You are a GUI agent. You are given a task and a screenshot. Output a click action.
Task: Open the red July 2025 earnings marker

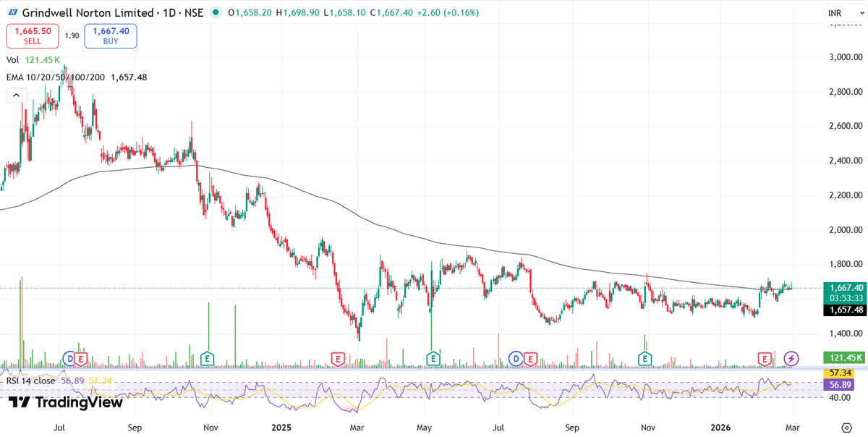pyautogui.click(x=530, y=358)
